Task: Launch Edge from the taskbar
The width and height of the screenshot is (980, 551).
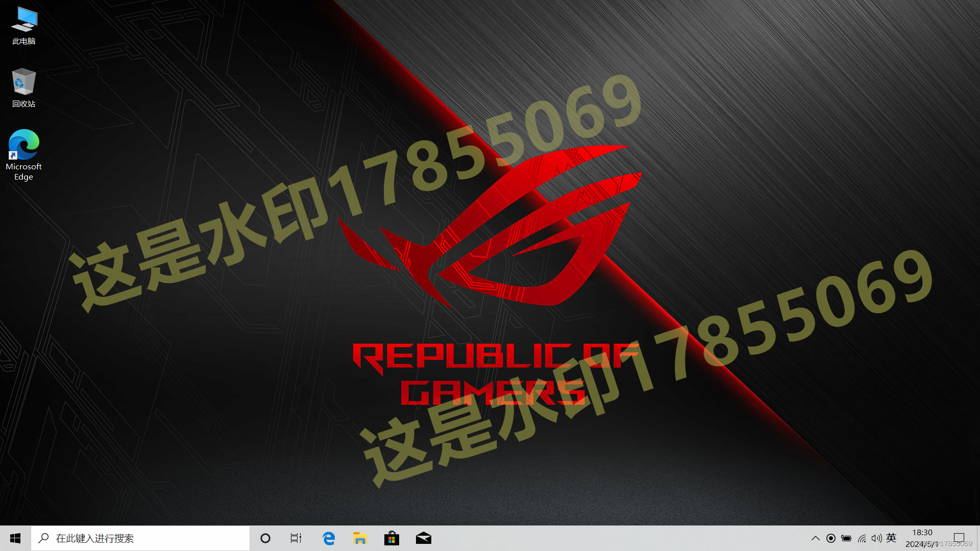Action: [329, 538]
